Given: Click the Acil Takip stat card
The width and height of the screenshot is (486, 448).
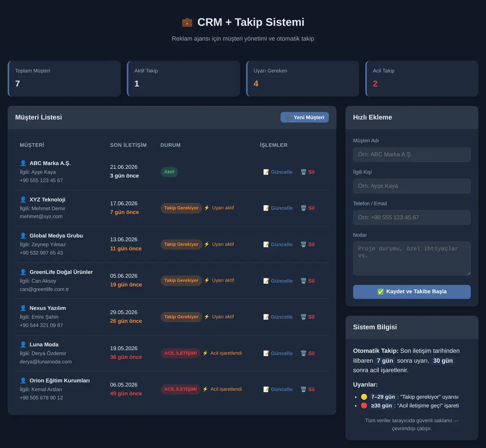Looking at the screenshot, I should point(422,79).
